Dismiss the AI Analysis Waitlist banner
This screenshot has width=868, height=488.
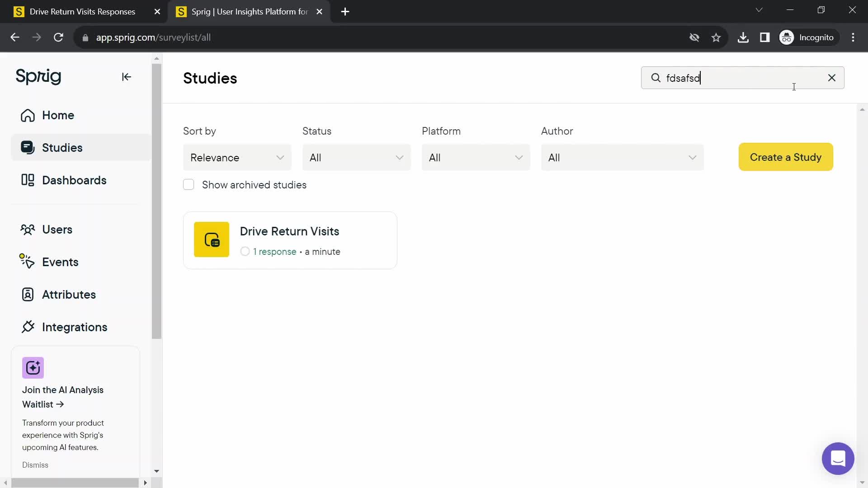click(35, 465)
